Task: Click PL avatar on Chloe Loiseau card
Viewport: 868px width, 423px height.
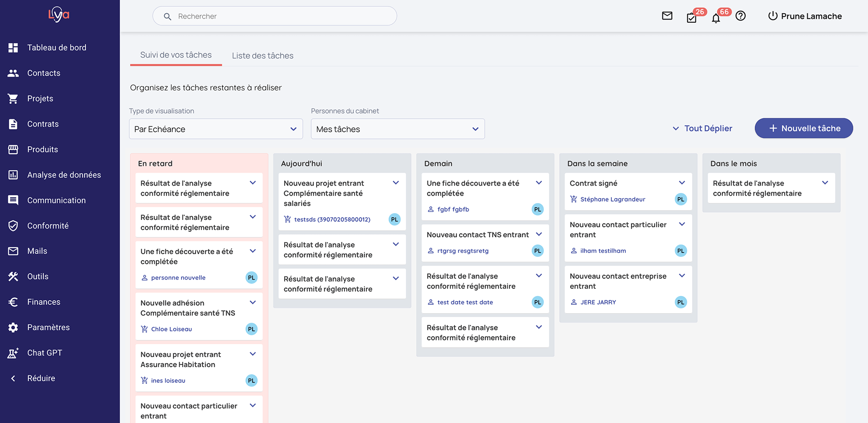Action: [x=251, y=329]
